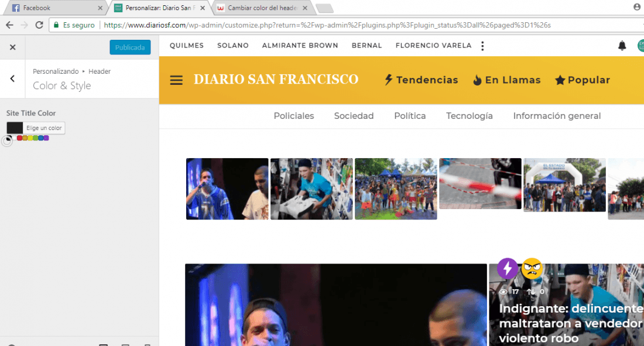Click the lightning bolt icon beside Tendencias

coord(389,80)
